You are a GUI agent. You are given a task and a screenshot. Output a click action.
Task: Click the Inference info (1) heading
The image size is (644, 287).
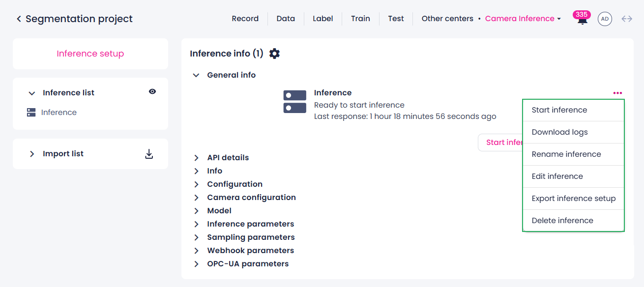click(227, 54)
